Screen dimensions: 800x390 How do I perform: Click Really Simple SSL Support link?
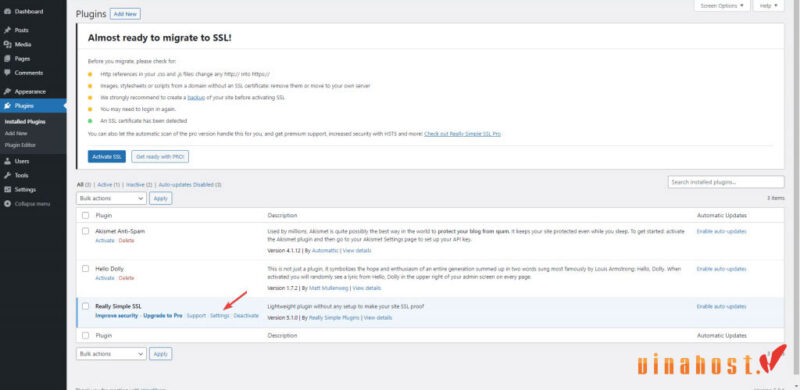tap(196, 316)
